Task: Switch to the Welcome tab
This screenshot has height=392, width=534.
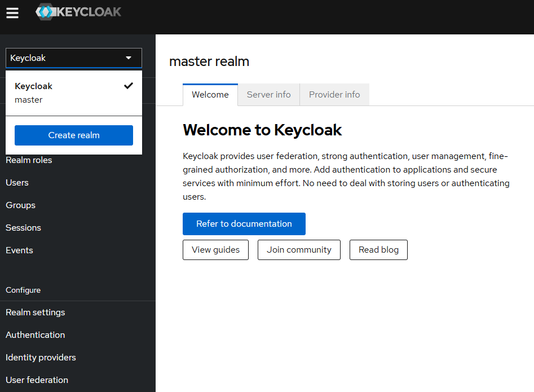Action: [210, 95]
